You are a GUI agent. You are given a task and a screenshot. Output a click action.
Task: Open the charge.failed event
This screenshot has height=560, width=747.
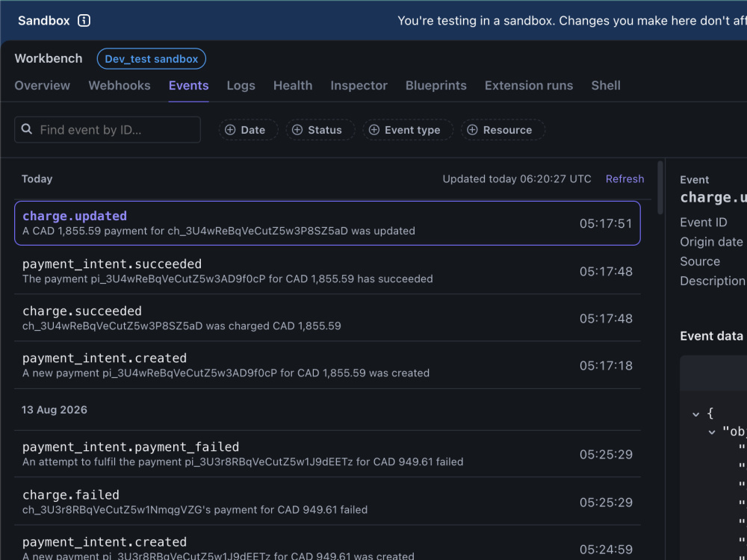pos(327,502)
